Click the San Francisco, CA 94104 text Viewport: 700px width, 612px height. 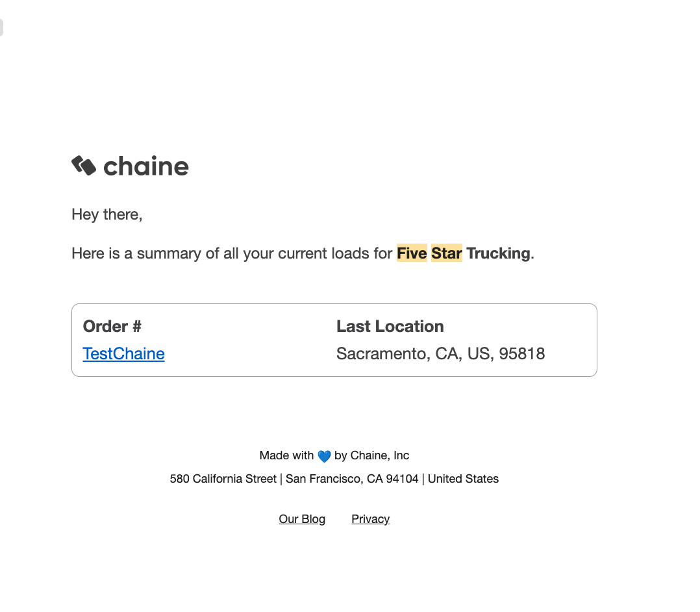(x=352, y=479)
